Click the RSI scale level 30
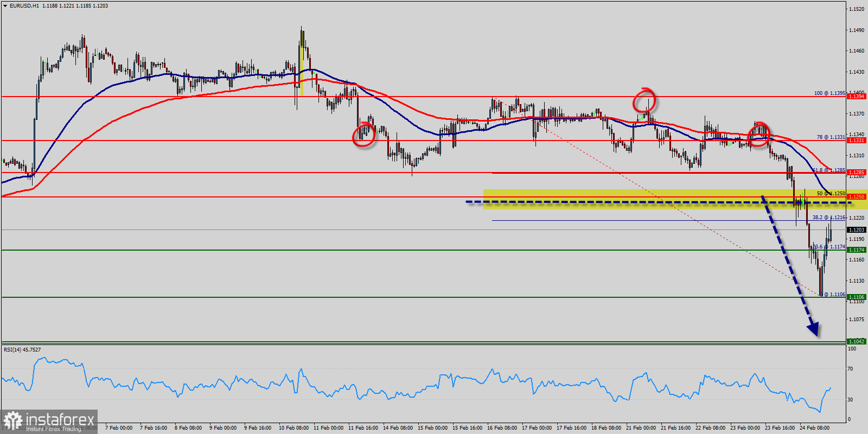Screen dimensions: 868x434 click(x=851, y=400)
